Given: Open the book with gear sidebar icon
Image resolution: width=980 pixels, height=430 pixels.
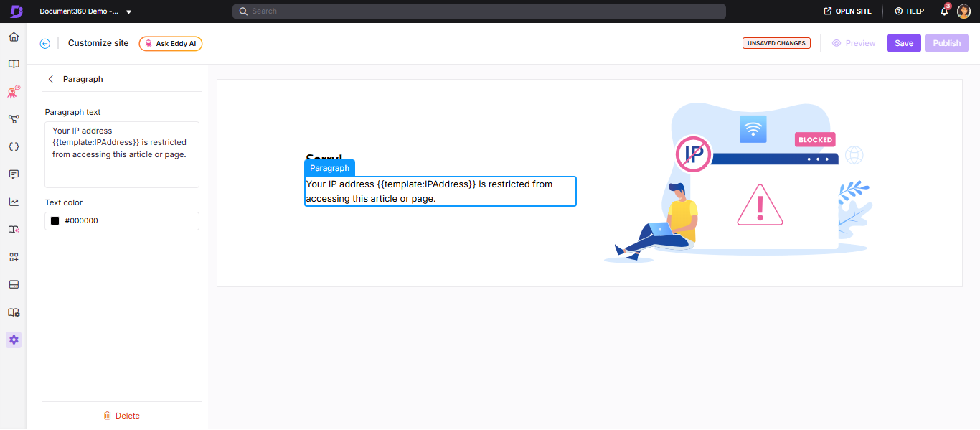Looking at the screenshot, I should pyautogui.click(x=14, y=312).
